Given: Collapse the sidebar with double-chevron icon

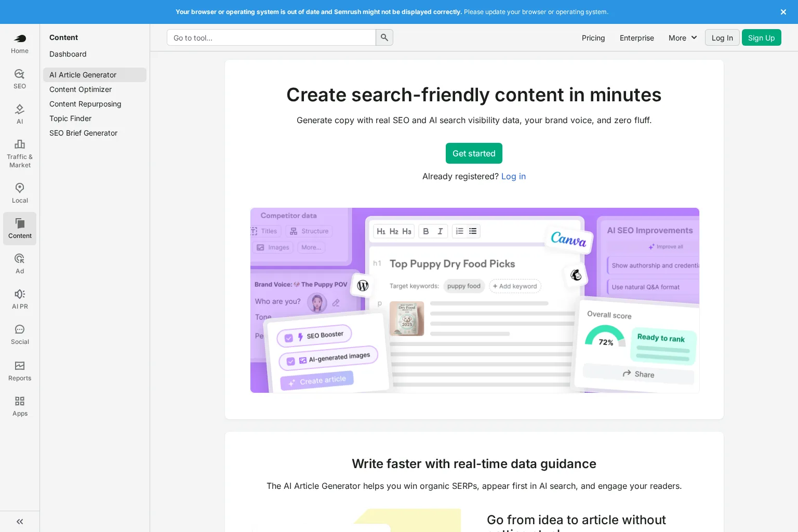Looking at the screenshot, I should [x=20, y=522].
